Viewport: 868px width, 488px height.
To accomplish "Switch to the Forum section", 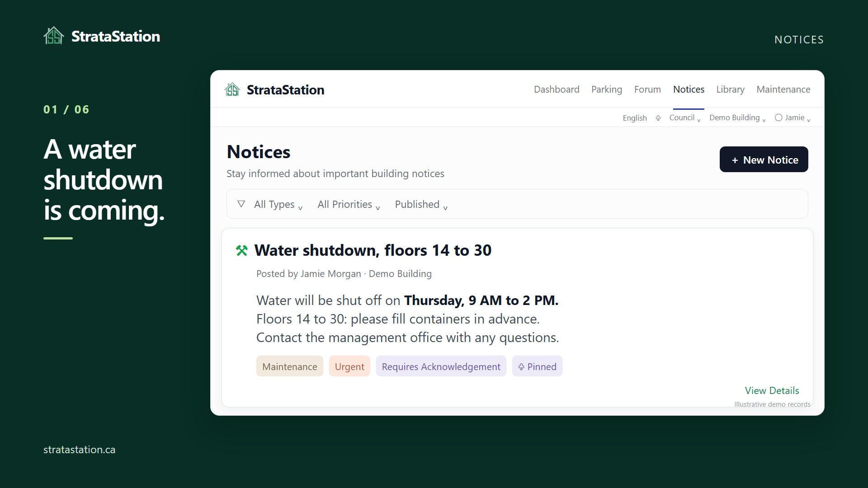I will [647, 89].
